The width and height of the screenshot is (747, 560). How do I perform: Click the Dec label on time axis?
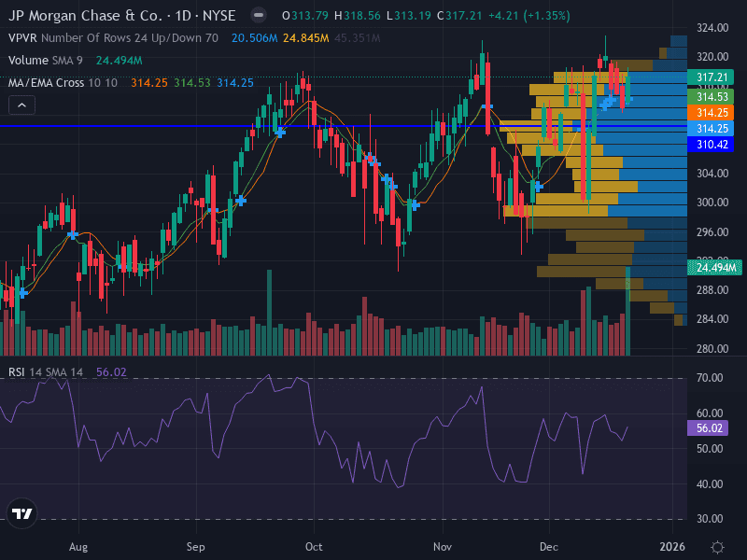pyautogui.click(x=549, y=547)
